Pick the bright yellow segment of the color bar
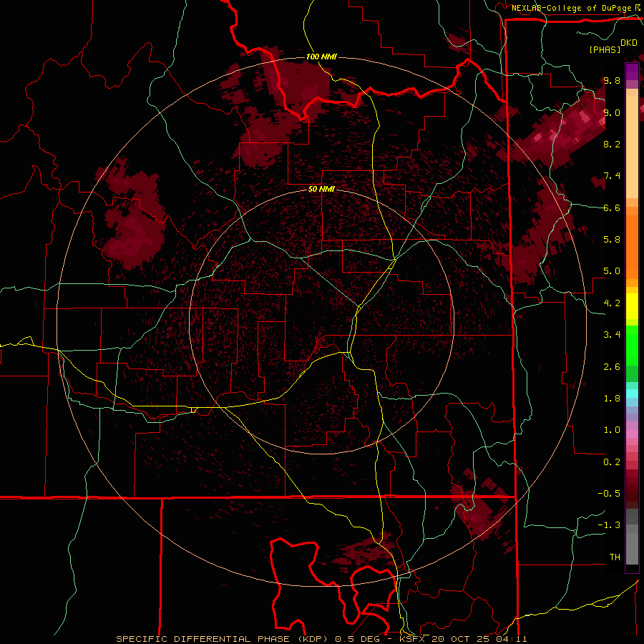 click(632, 306)
